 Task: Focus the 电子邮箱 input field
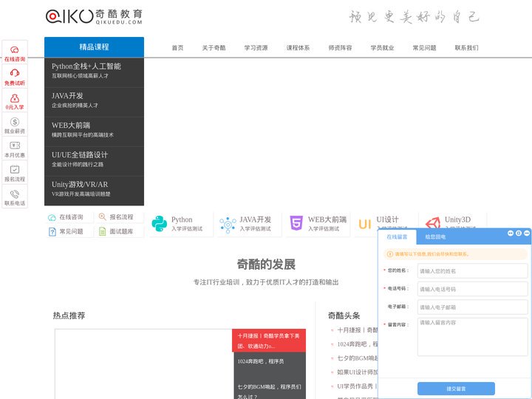pos(473,307)
